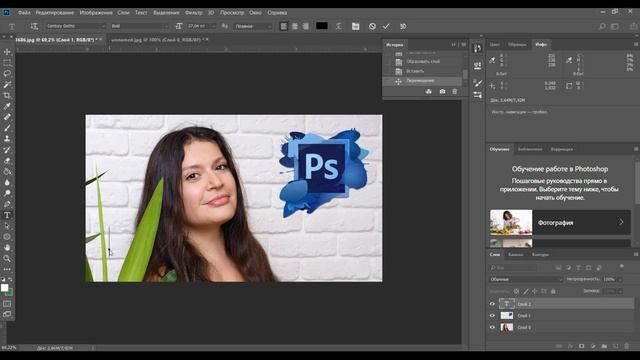Toggle layer filtering switch in Layers panel
Viewport: 640px width, 360px height.
click(622, 267)
